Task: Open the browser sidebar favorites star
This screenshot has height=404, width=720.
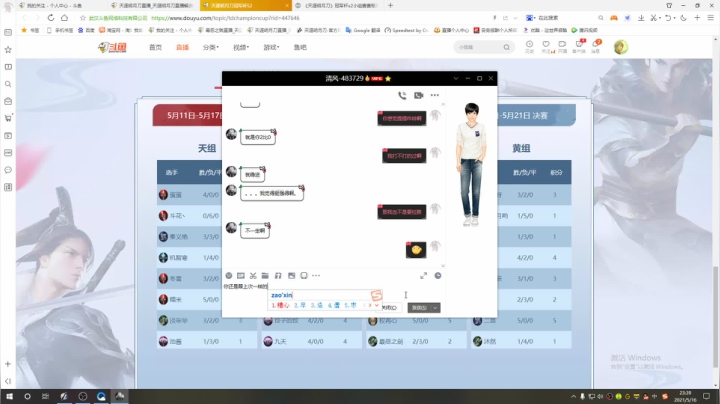Action: [8, 50]
